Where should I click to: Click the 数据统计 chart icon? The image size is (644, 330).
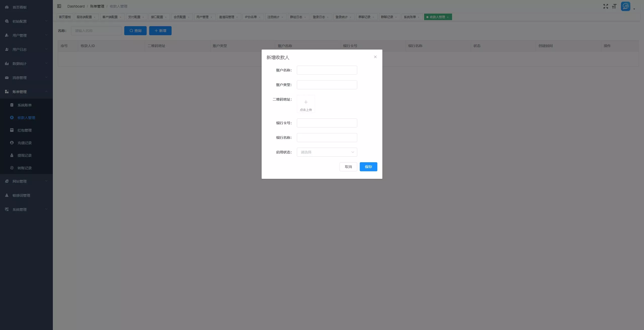click(x=7, y=63)
